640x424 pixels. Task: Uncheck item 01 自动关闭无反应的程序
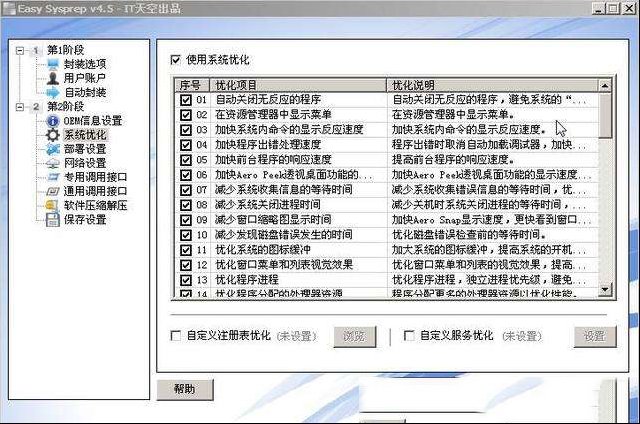(x=185, y=101)
